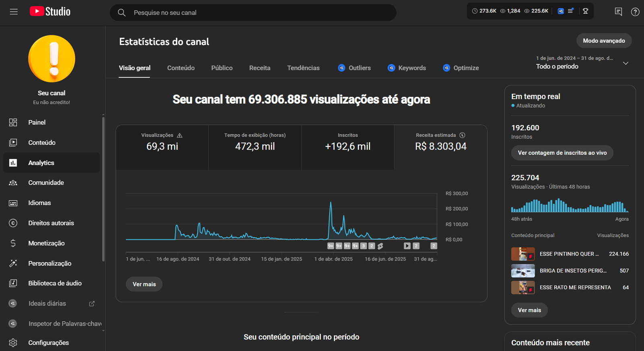Click the sidebar vertical scrollbar
Viewport: 644px width, 351px height.
tap(103, 189)
